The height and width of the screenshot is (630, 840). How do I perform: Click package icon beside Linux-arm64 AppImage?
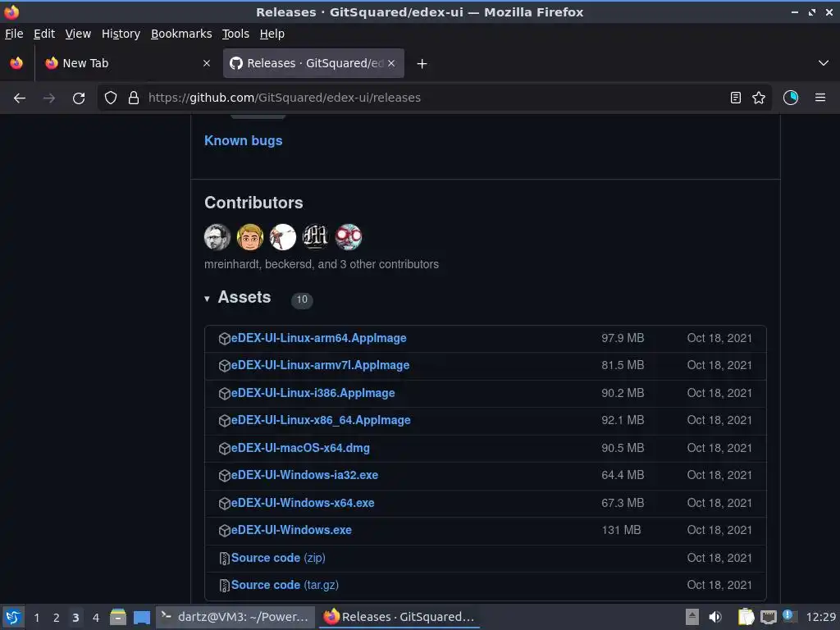(x=225, y=339)
